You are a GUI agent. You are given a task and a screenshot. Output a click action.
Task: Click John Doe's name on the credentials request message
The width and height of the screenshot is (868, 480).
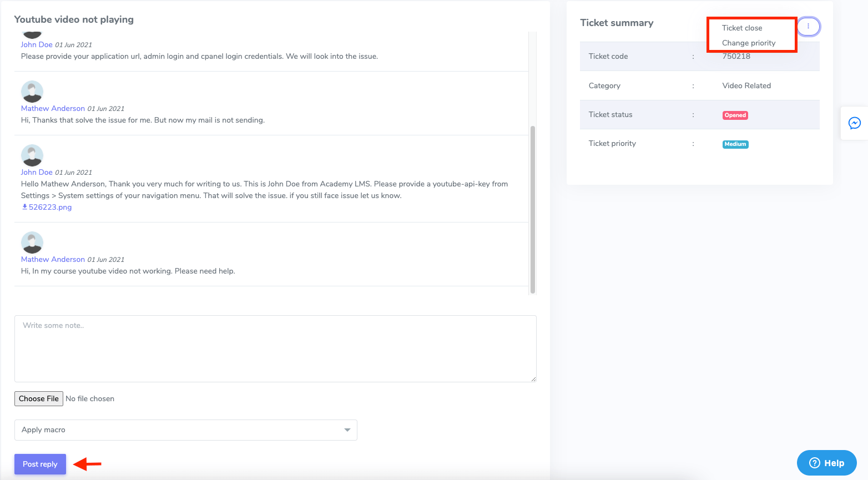pyautogui.click(x=37, y=44)
